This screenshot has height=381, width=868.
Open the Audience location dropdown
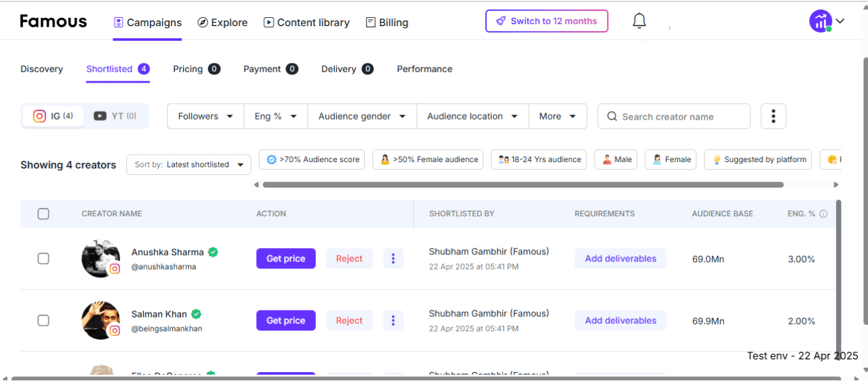[473, 116]
